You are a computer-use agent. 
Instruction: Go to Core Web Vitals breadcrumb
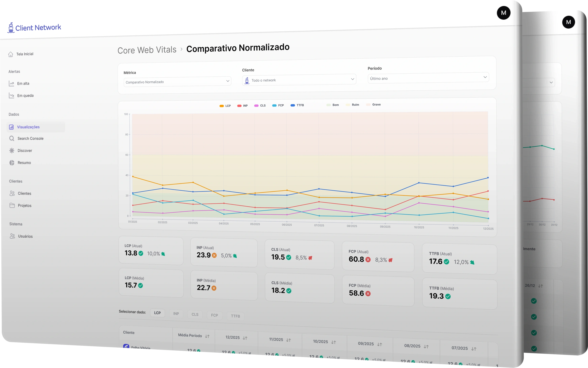(147, 50)
